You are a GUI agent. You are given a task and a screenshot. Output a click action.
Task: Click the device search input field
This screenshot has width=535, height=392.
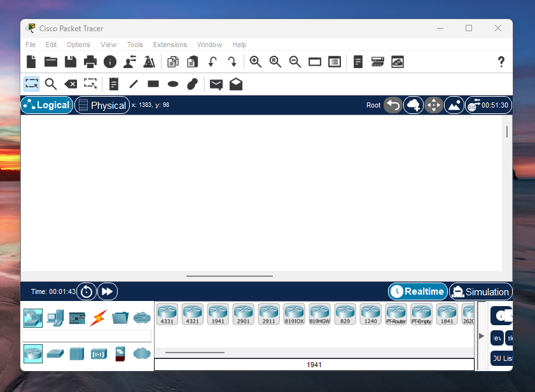(87, 336)
